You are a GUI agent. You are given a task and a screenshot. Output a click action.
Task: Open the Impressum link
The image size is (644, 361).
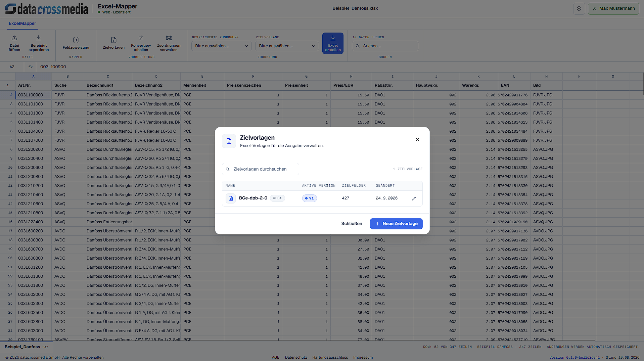pos(363,357)
